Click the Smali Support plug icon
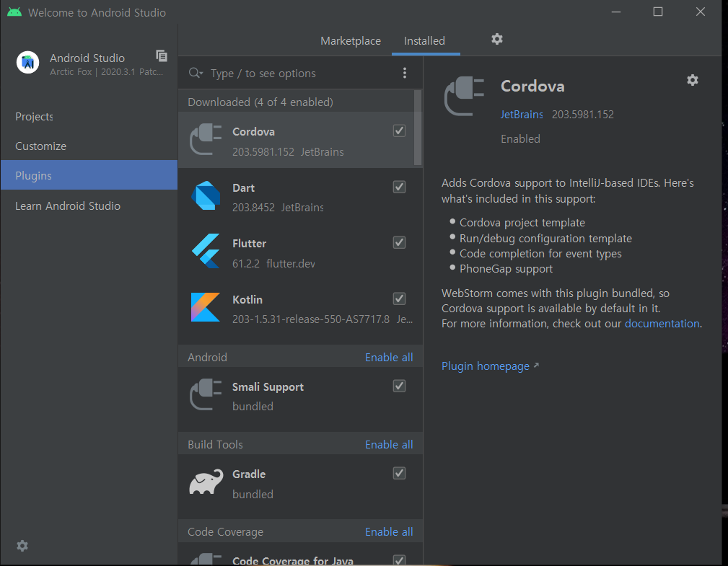Image resolution: width=728 pixels, height=566 pixels. click(x=205, y=394)
